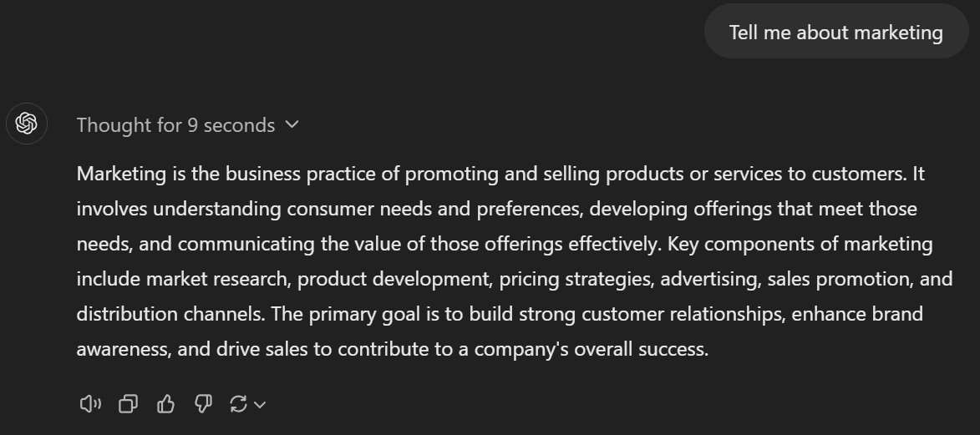The image size is (980, 435).
Task: Open the model switch chevron beside regenerate
Action: 260,405
